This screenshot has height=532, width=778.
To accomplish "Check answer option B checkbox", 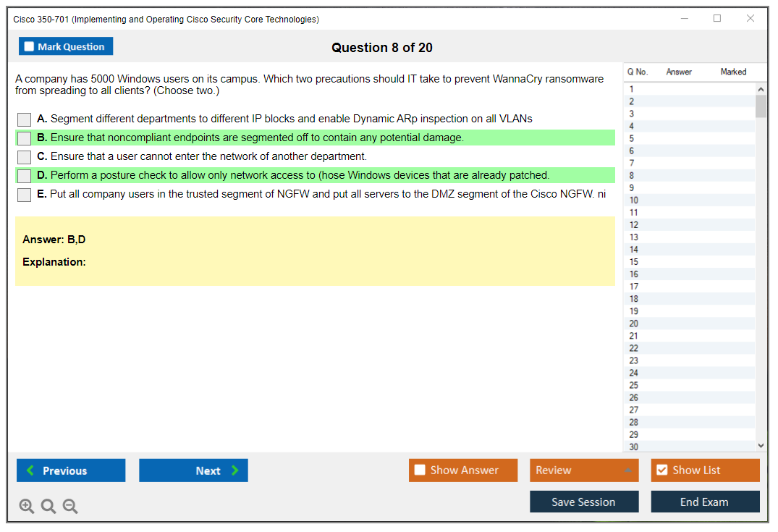I will [24, 138].
